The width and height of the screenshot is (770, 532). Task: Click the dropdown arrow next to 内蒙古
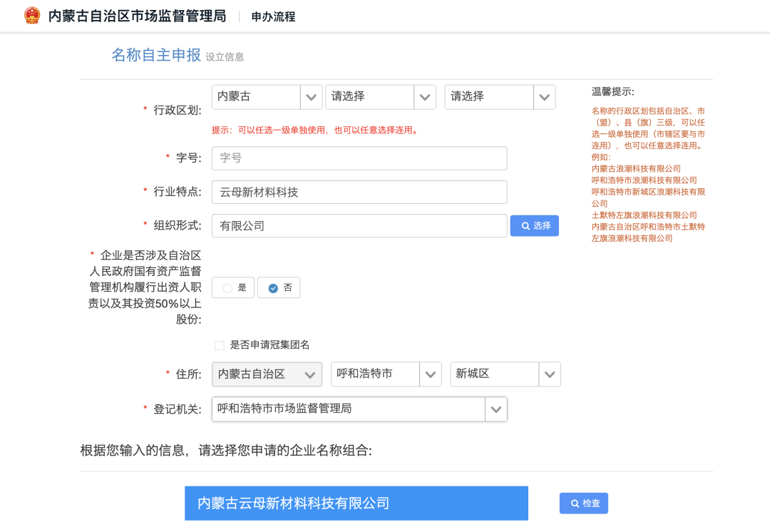tap(310, 96)
